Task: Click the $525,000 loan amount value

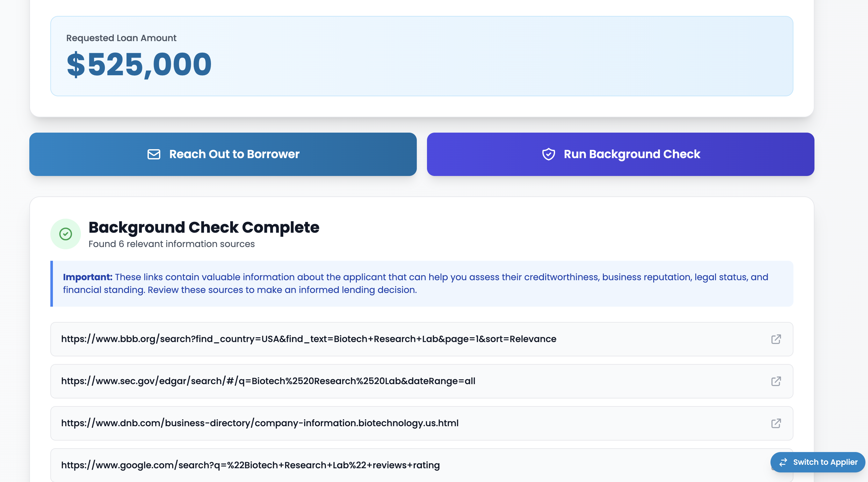Action: pyautogui.click(x=139, y=64)
